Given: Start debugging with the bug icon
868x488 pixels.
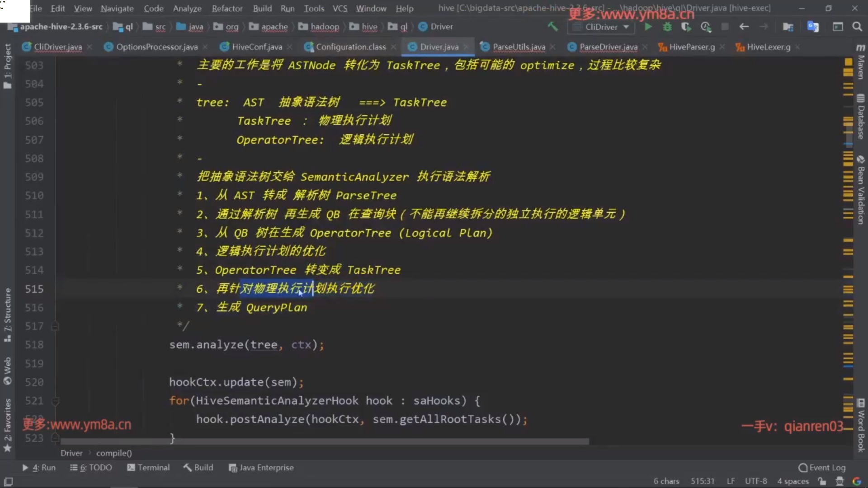Looking at the screenshot, I should tap(667, 27).
